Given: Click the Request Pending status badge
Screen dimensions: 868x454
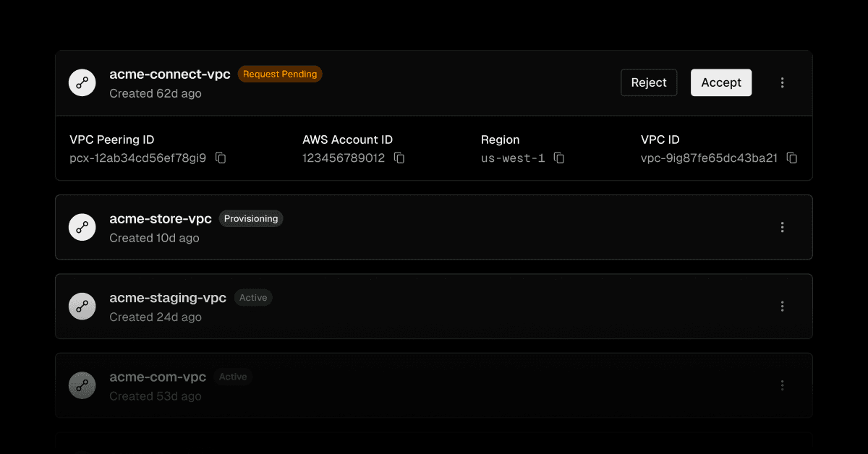Looking at the screenshot, I should pos(280,74).
